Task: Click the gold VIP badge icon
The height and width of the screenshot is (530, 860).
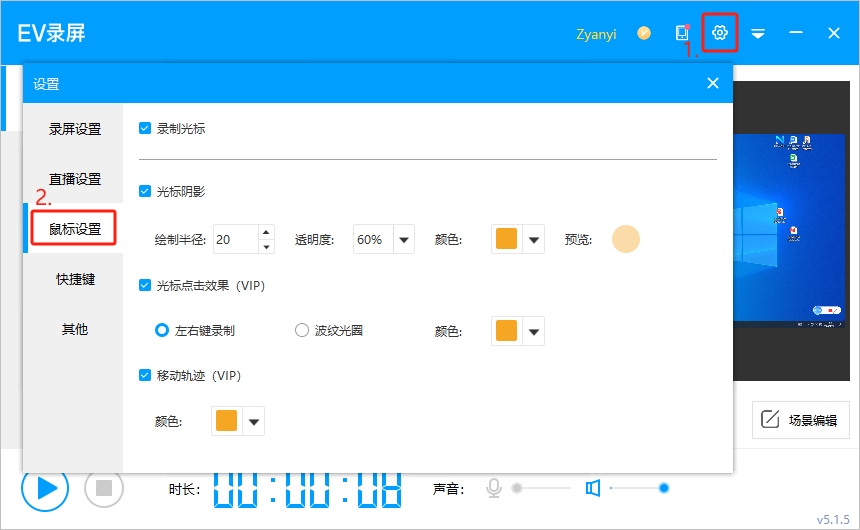Action: 644,33
